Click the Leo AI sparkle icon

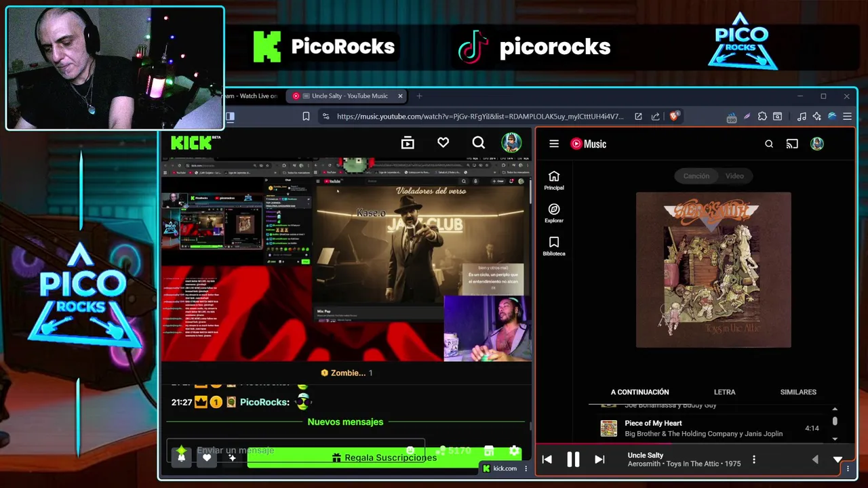(x=816, y=117)
